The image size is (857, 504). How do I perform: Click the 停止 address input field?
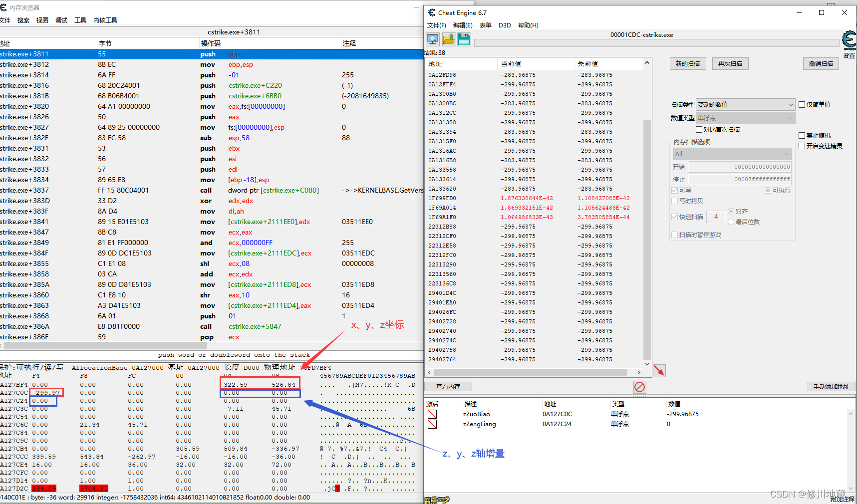point(740,179)
